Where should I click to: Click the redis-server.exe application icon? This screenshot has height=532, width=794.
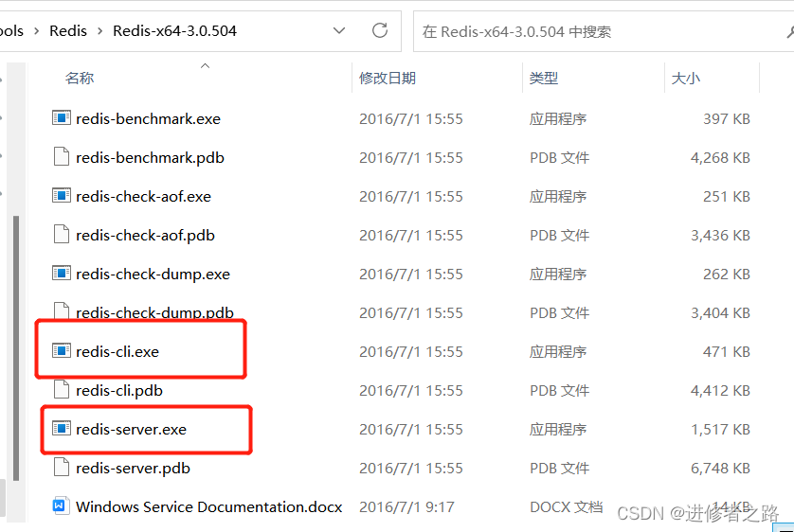(62, 429)
